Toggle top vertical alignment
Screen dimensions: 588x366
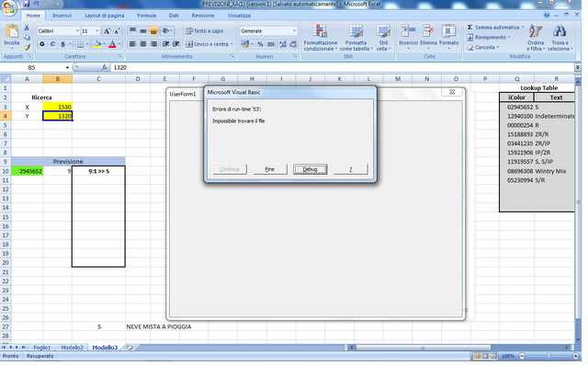click(x=132, y=30)
